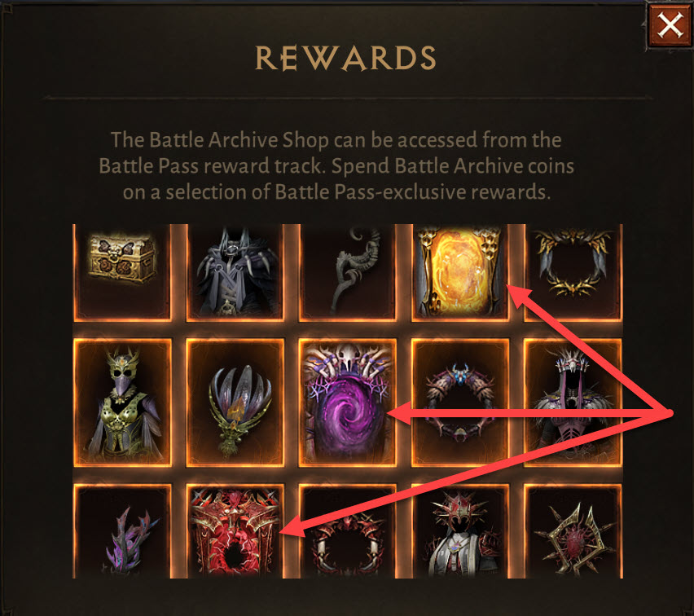Select the dark red bone portrait frame

(x=348, y=531)
